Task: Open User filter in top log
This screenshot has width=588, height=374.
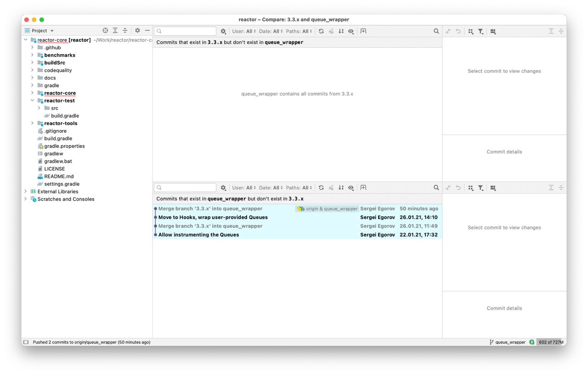Action: 244,31
